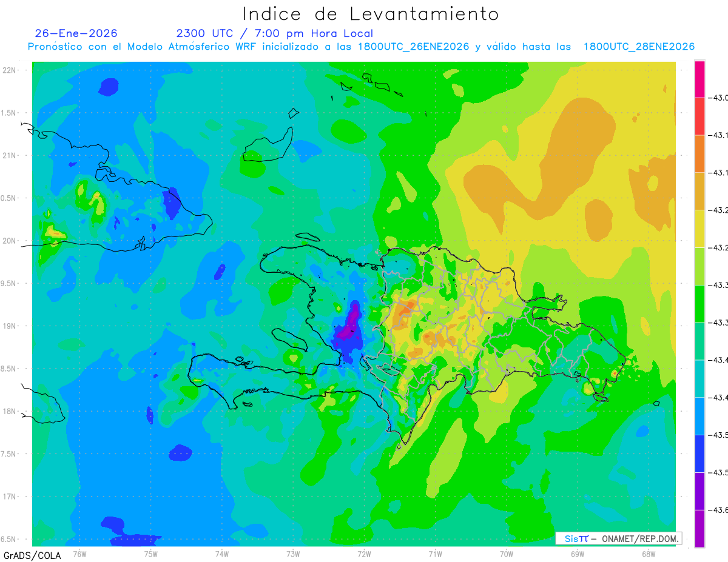Pick the bright orange swatch in the legend

pyautogui.click(x=699, y=154)
